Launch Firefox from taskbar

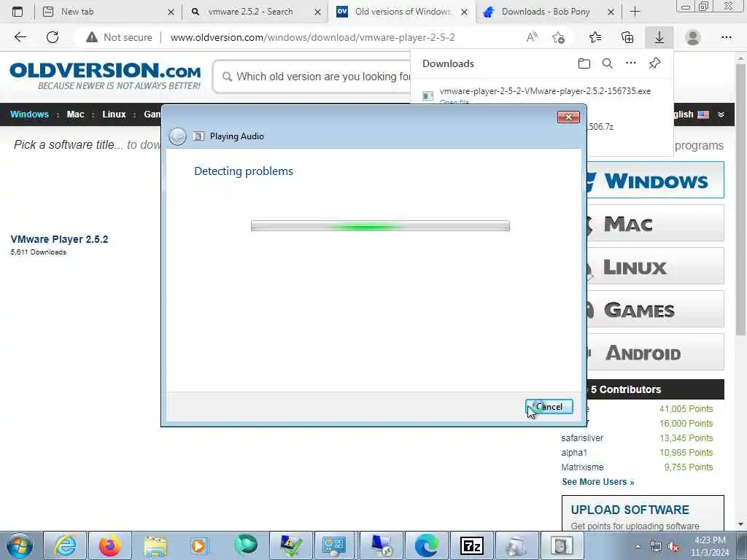click(109, 545)
